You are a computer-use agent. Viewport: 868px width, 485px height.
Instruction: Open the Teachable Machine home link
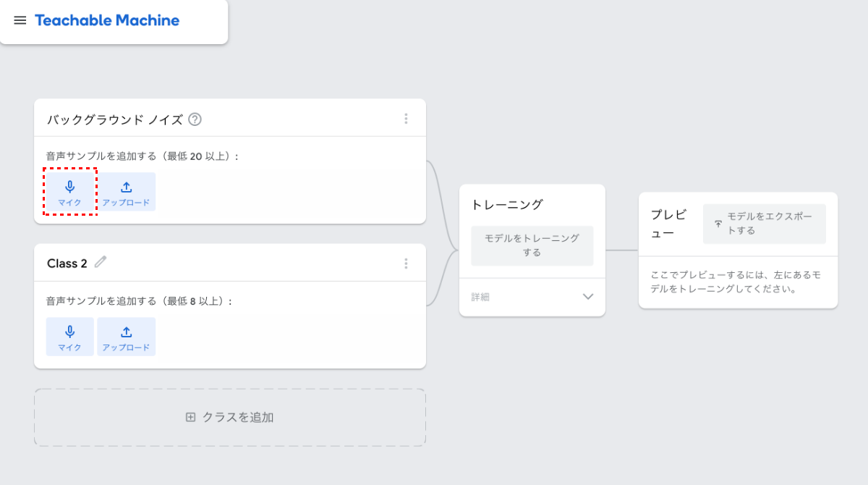[x=107, y=20]
